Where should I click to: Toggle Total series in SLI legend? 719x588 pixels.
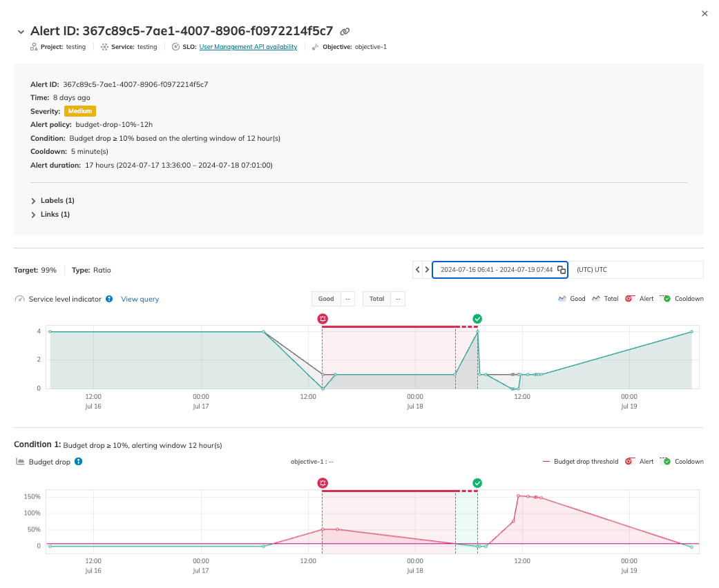click(605, 299)
